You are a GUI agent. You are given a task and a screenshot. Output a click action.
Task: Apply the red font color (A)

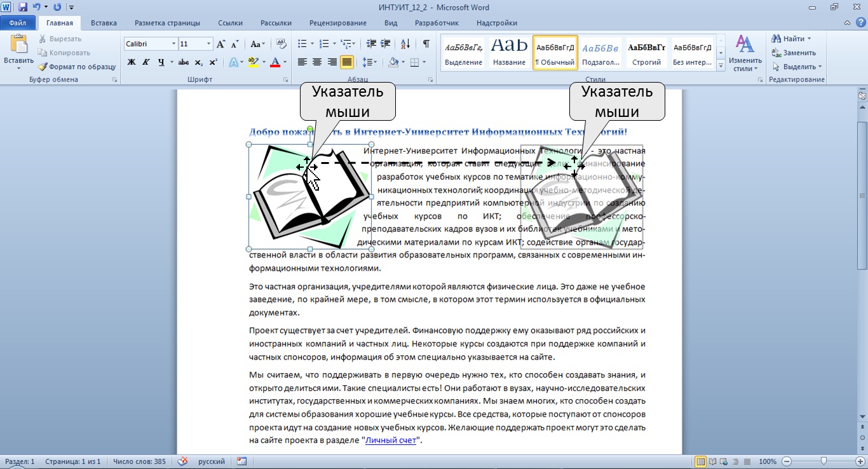click(x=275, y=62)
